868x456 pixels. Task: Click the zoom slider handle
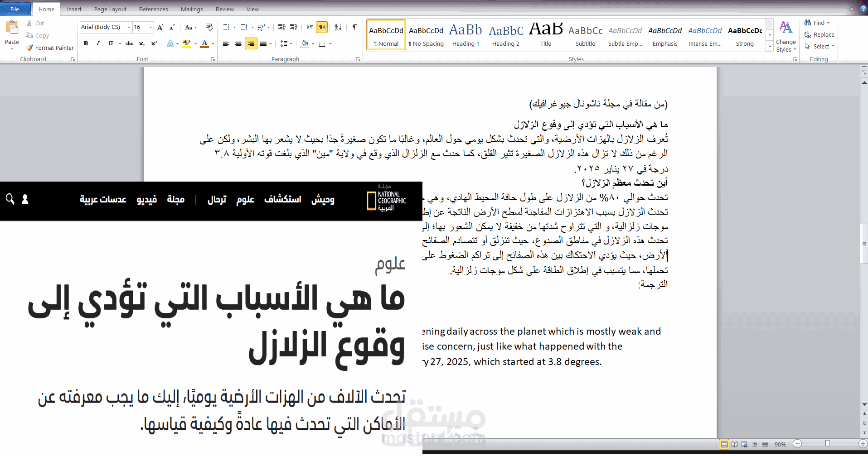tap(828, 444)
